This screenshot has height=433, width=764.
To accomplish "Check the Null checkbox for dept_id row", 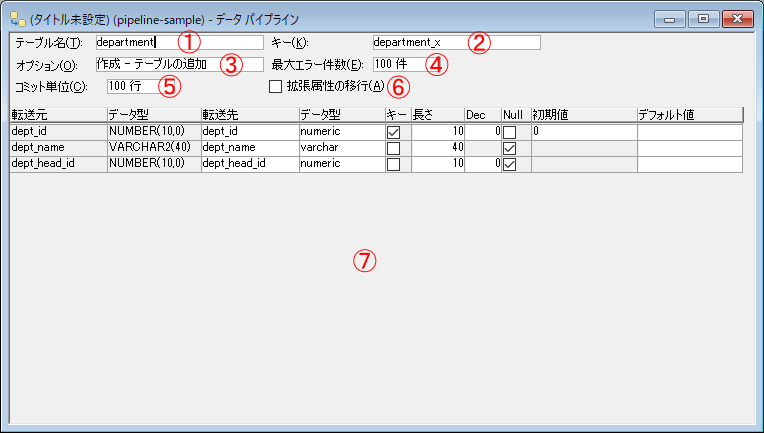I will pyautogui.click(x=509, y=132).
